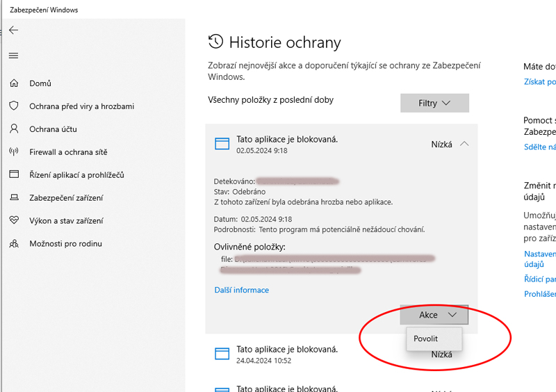This screenshot has height=392, width=556.
Task: Click the 'Stav: Odebráno' line
Action: pos(239,192)
